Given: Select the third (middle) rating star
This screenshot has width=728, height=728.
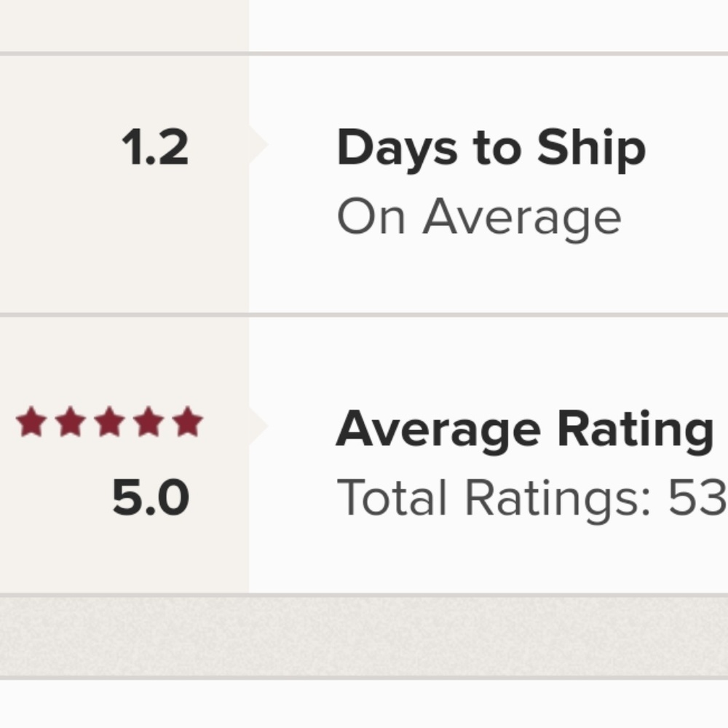Looking at the screenshot, I should click(x=109, y=422).
